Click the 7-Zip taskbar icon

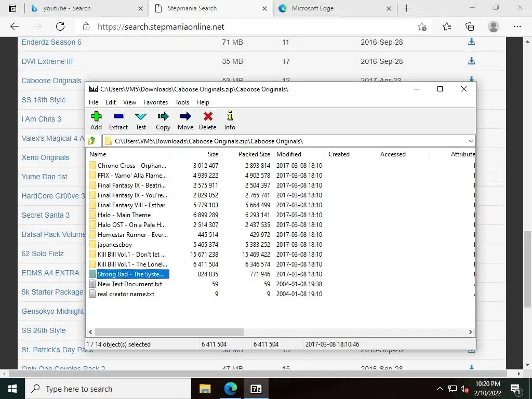256,389
